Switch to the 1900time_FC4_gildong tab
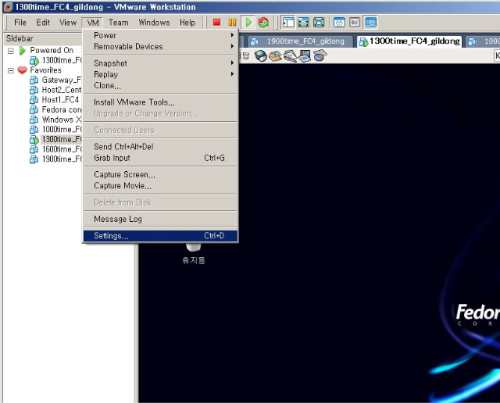This screenshot has height=403, width=500. (300, 41)
